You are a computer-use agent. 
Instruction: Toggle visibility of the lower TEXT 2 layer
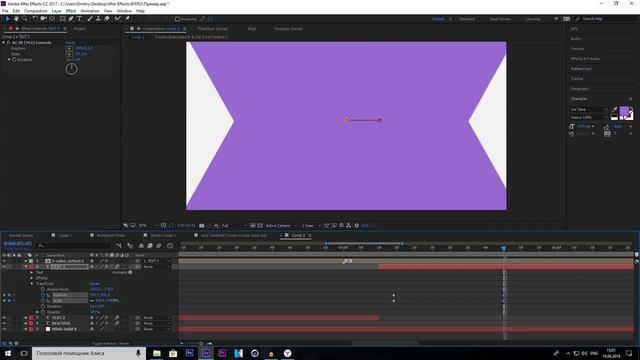pos(4,318)
